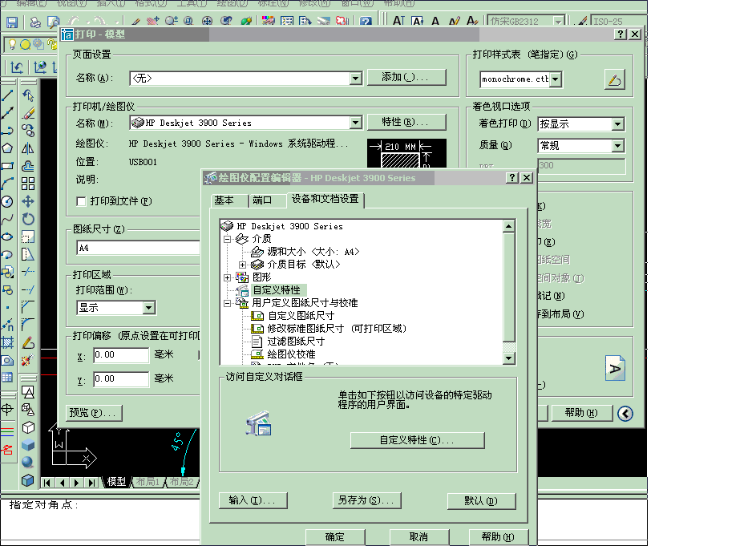
Task: Select the Erase modify tool
Action: [28, 113]
